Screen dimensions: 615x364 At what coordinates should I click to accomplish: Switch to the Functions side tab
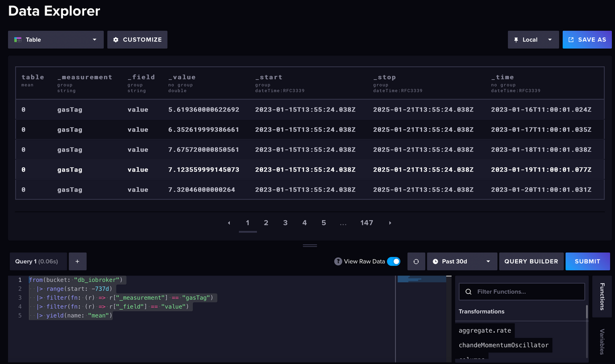pos(602,296)
